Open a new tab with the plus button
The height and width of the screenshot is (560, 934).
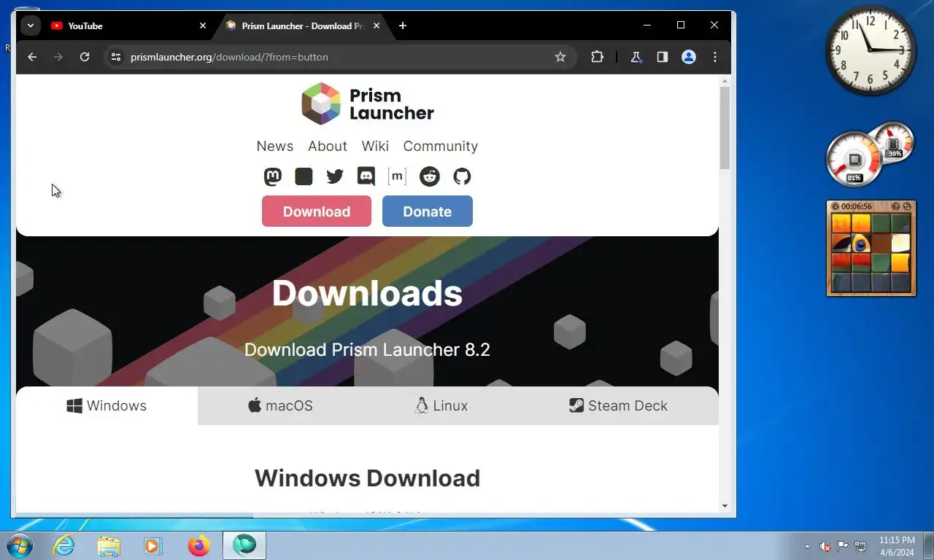402,26
